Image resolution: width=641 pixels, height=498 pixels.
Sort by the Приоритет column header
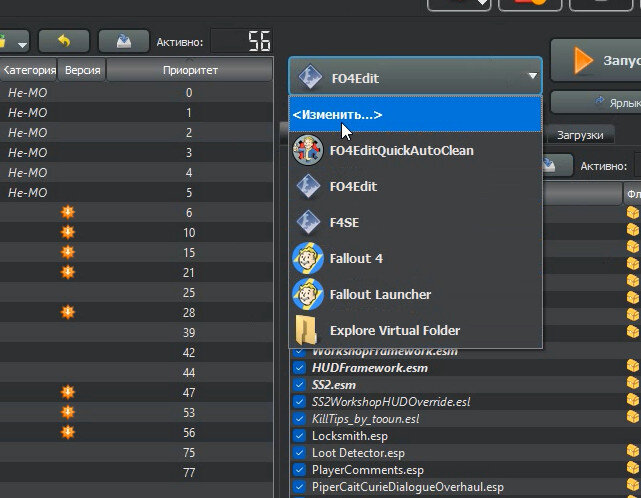(x=190, y=70)
